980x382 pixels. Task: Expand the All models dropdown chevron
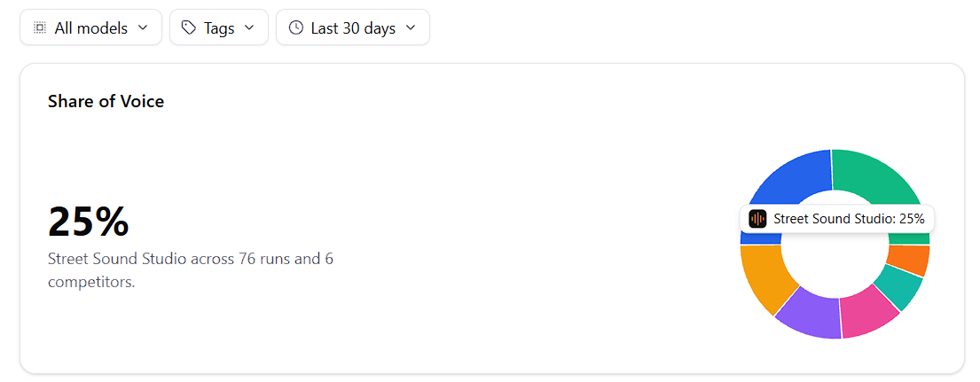(143, 27)
